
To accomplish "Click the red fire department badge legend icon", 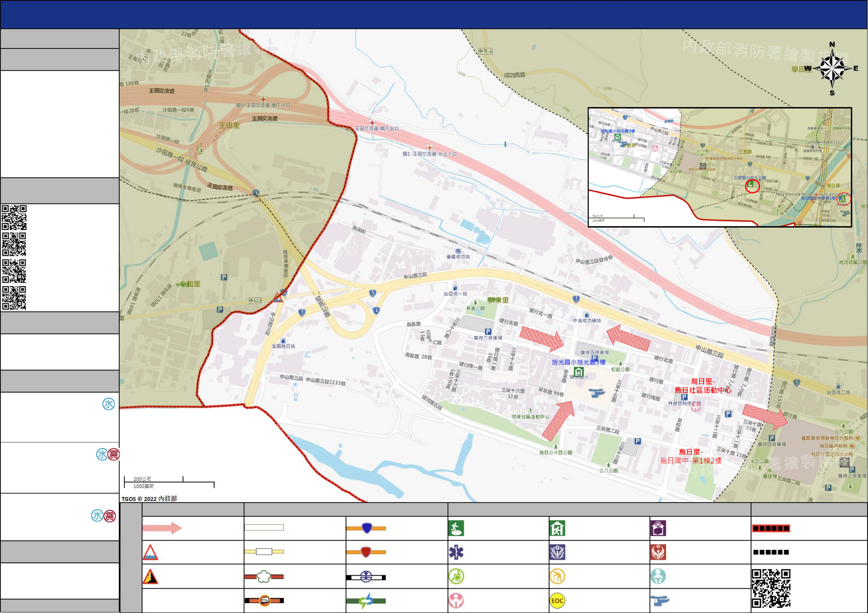I will point(658,552).
